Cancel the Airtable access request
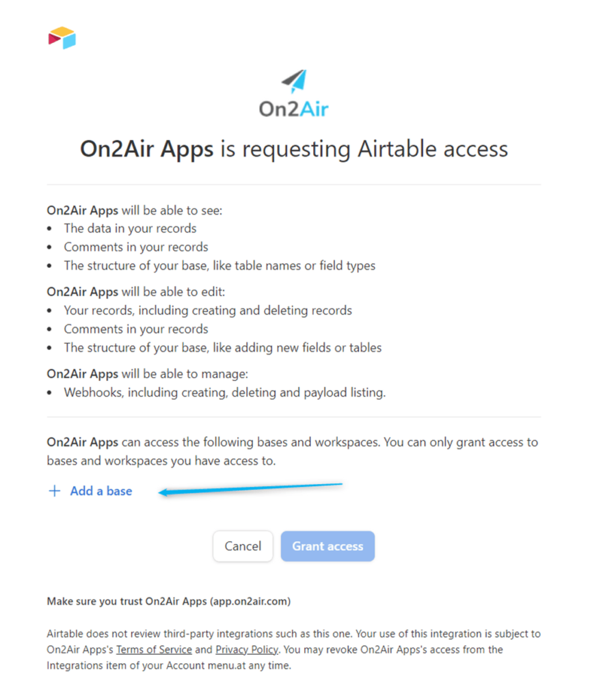Screen dimensions: 603x700 tap(243, 546)
